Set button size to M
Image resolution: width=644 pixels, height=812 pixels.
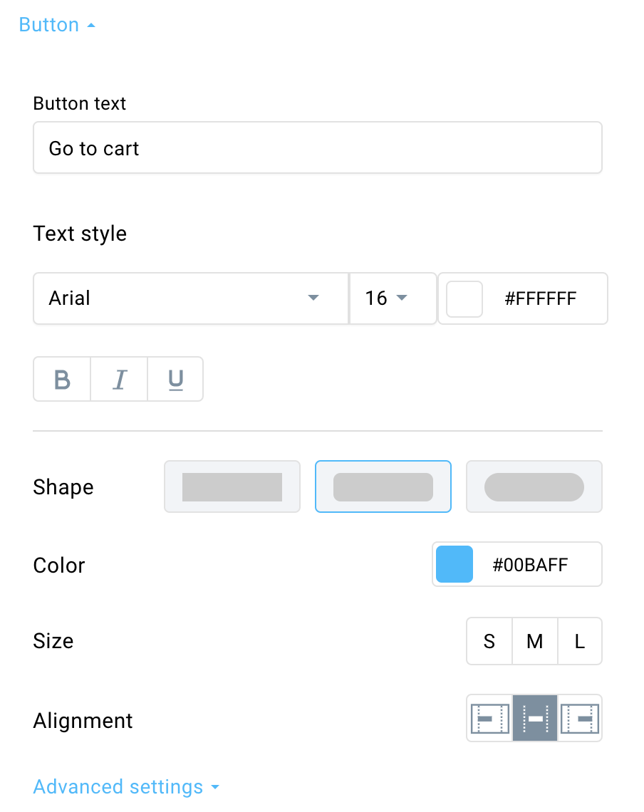coord(535,641)
